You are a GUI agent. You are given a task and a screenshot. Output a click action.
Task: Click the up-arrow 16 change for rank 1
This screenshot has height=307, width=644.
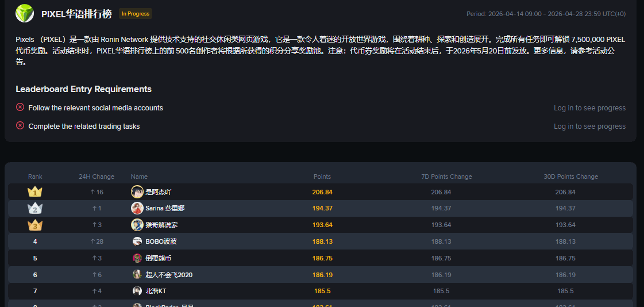(x=97, y=192)
